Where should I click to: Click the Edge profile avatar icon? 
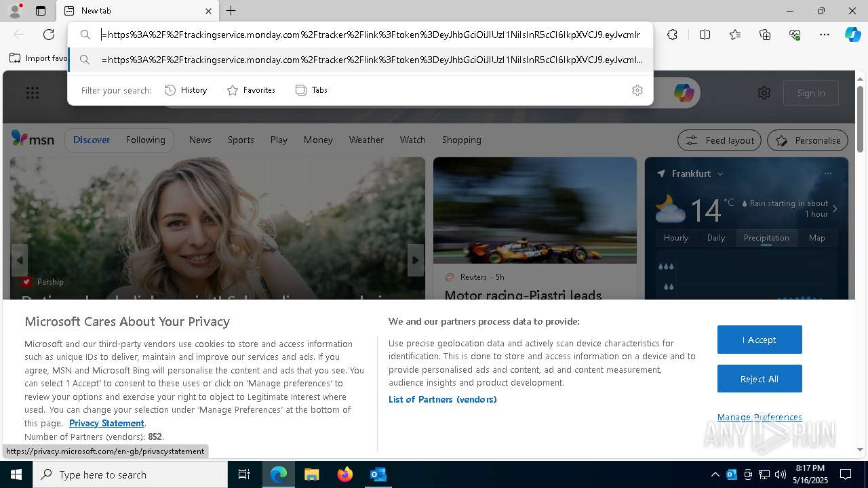[14, 11]
